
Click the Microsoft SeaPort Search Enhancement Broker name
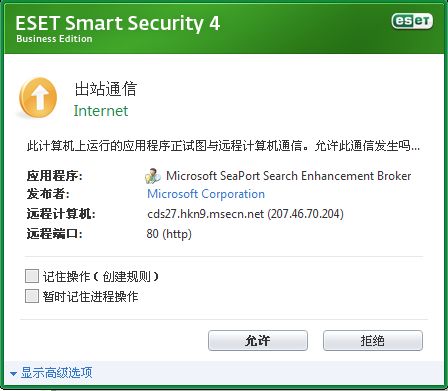[289, 176]
